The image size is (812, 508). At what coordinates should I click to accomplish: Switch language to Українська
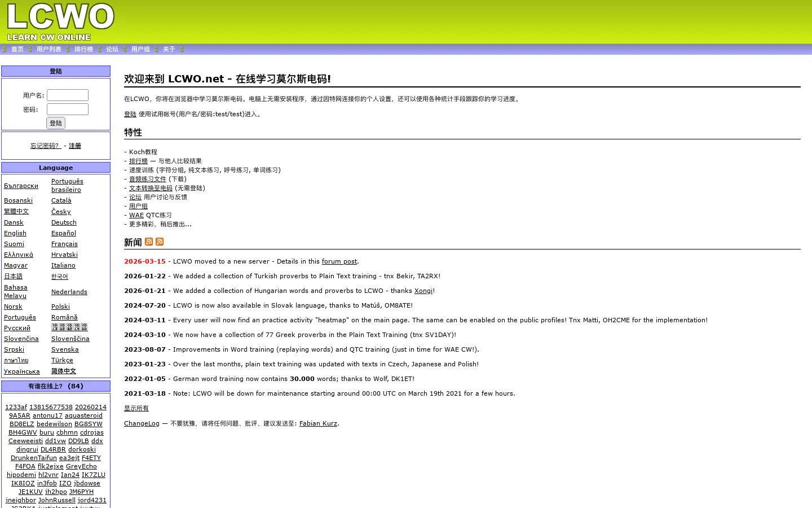click(x=22, y=371)
